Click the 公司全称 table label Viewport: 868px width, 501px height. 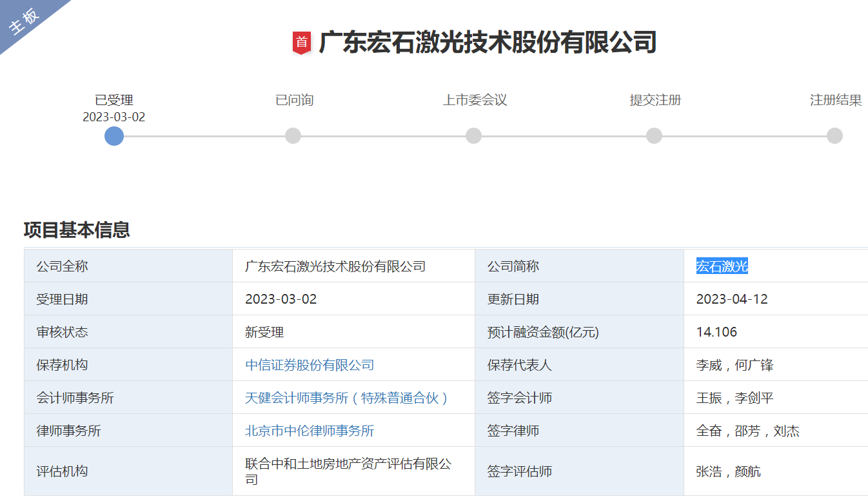click(x=63, y=266)
